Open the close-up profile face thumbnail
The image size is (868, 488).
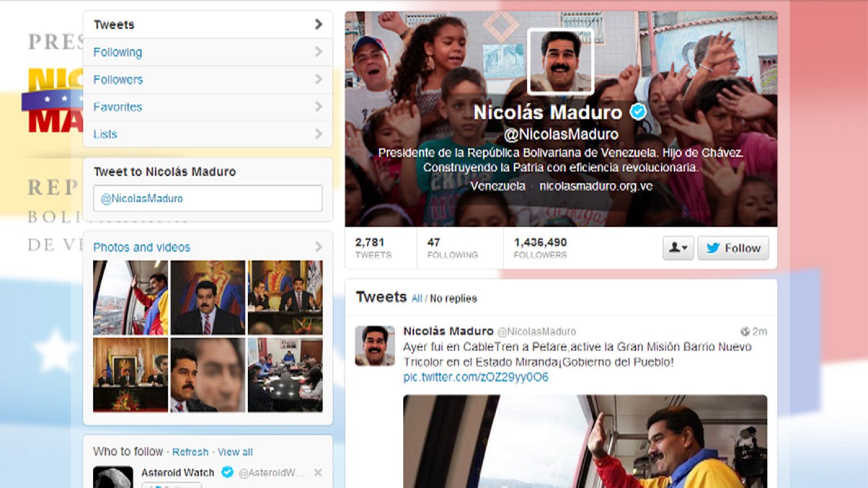208,375
